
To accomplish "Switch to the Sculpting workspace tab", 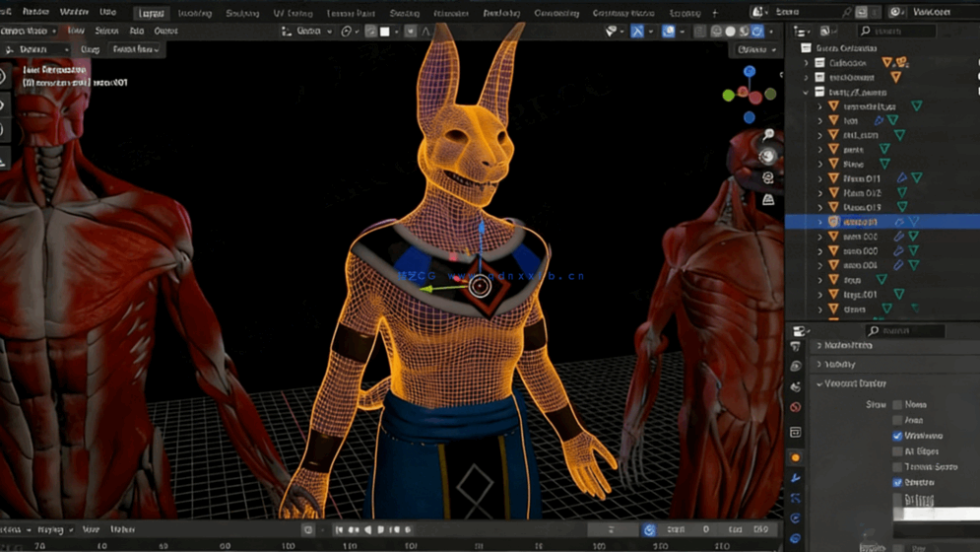I will [x=242, y=13].
